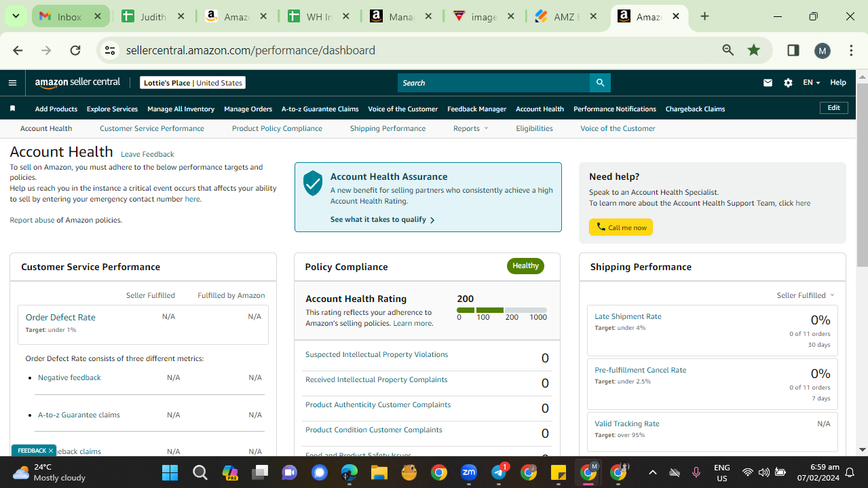Open Pre-fulfillment Cancel Rate link
Image resolution: width=868 pixels, height=488 pixels.
(x=641, y=370)
